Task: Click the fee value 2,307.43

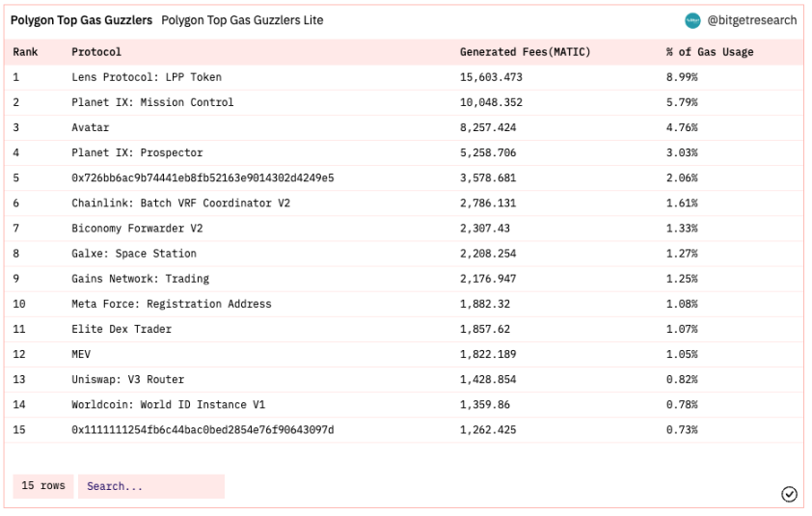Action: tap(485, 229)
